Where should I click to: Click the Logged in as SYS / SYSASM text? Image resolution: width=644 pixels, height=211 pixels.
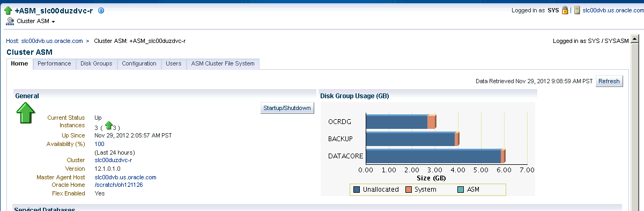click(x=590, y=41)
